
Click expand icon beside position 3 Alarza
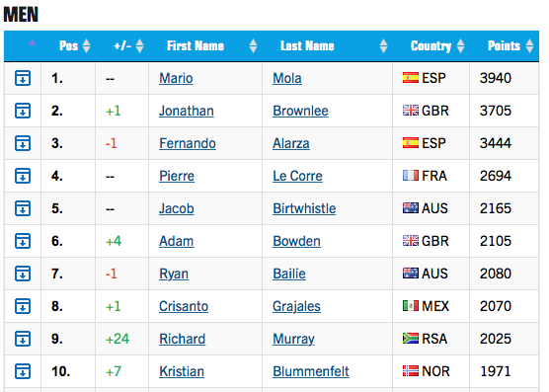tap(23, 143)
